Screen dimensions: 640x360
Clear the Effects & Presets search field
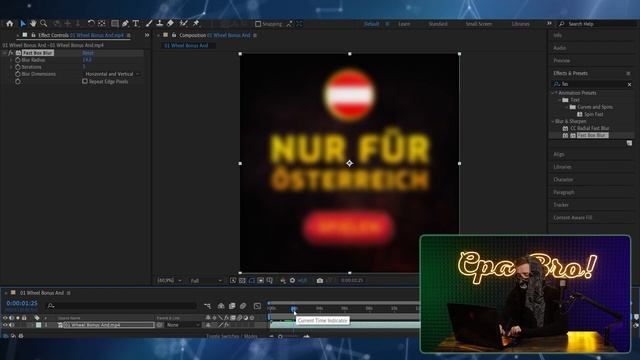tap(629, 84)
